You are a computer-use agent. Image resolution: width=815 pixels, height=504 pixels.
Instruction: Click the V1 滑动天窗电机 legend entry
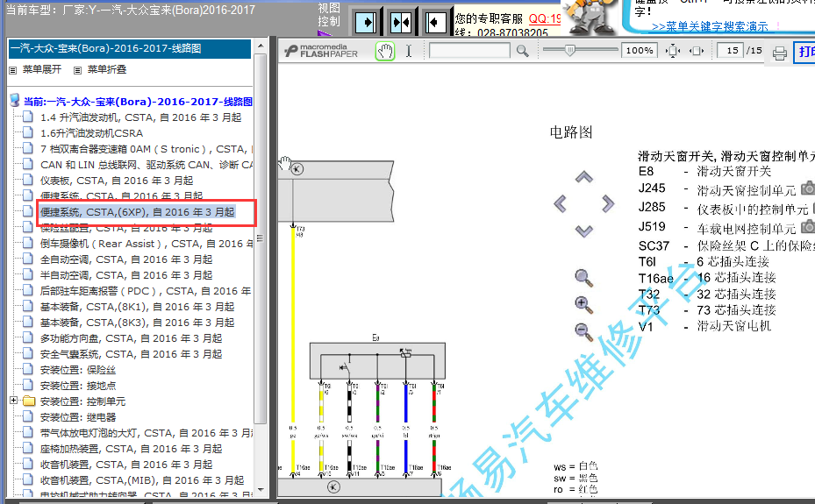click(x=704, y=326)
